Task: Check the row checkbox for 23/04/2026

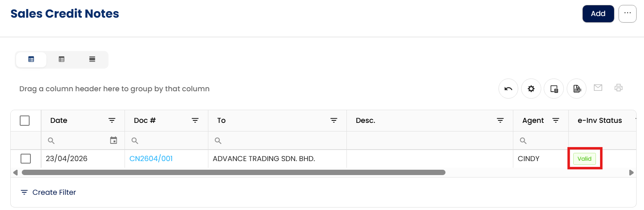Action: [25, 159]
